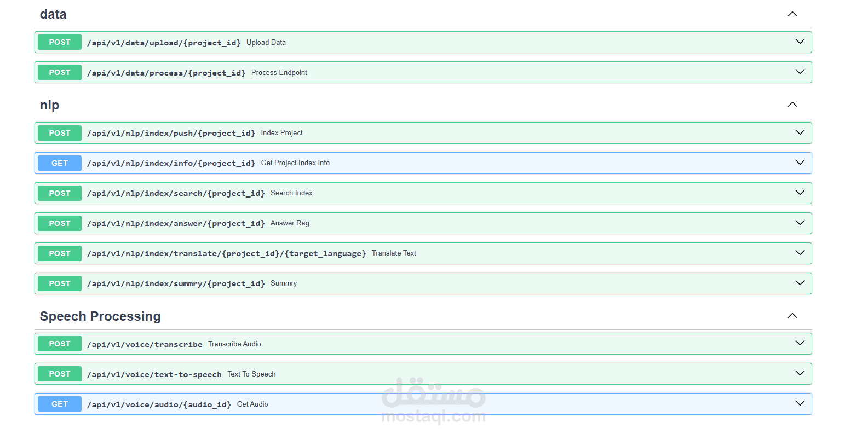Viewport: 868px width, 434px height.
Task: Open the /api/v1/voice/transcribe path
Action: click(145, 344)
